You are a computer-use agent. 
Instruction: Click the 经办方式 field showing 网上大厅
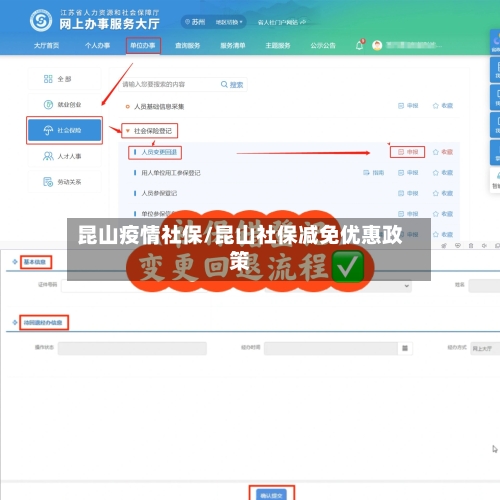485,348
